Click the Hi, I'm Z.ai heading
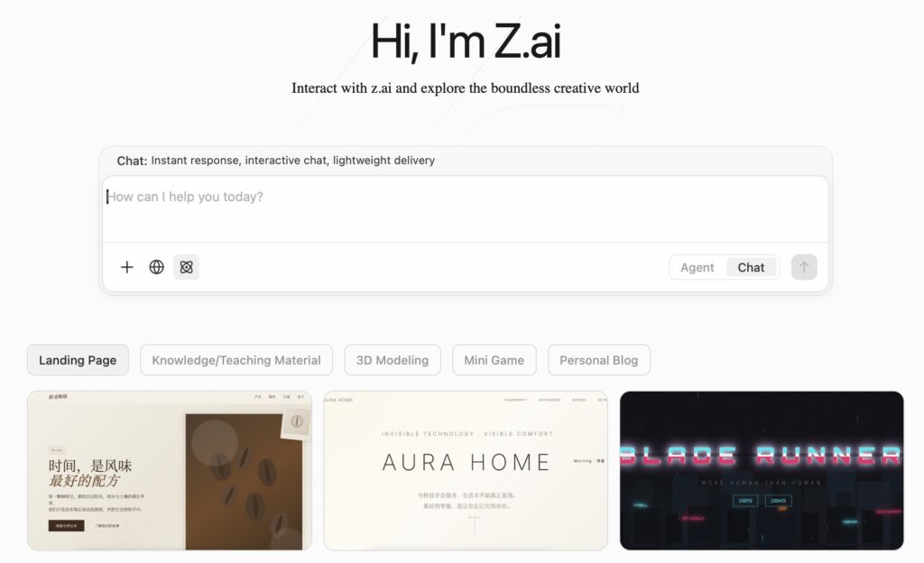The image size is (924, 563). click(466, 42)
